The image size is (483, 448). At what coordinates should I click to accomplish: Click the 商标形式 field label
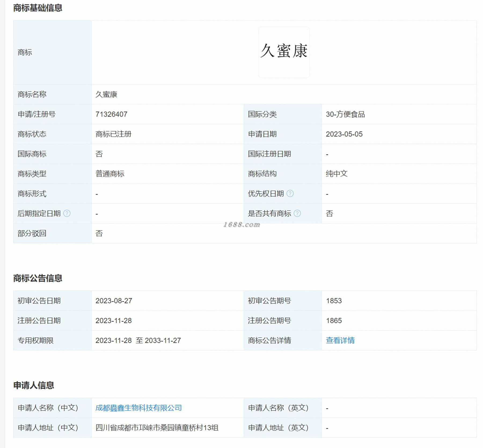pyautogui.click(x=32, y=194)
